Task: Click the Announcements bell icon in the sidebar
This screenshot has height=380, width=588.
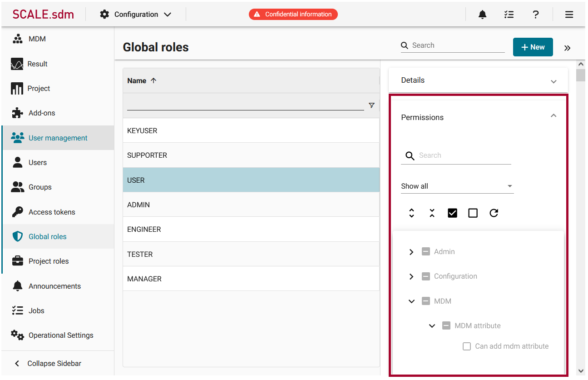Action: pos(18,286)
